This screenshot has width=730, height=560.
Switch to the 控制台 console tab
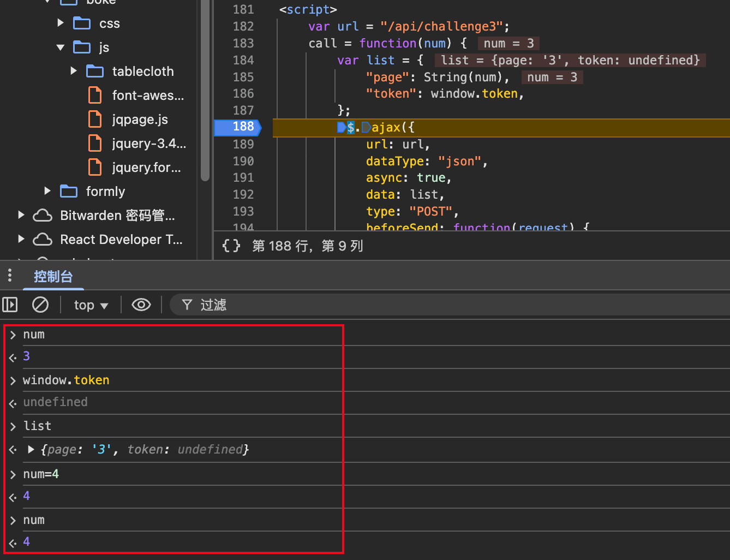(x=53, y=277)
